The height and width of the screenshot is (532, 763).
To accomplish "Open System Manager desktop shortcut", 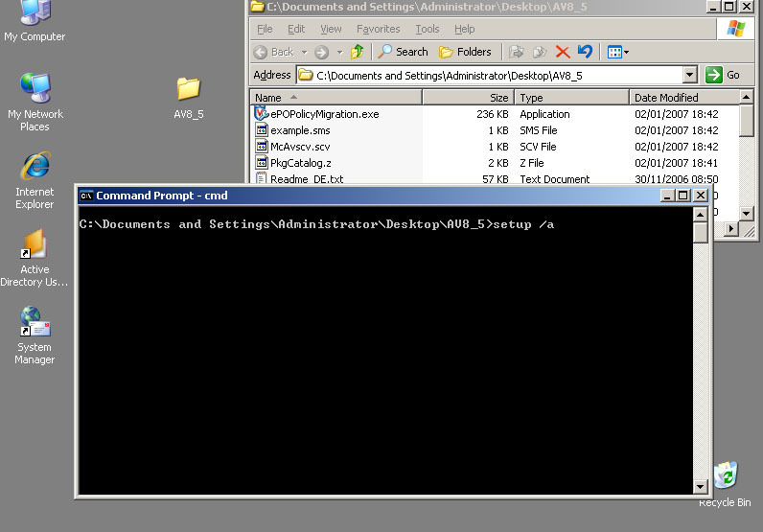I will 35,335.
